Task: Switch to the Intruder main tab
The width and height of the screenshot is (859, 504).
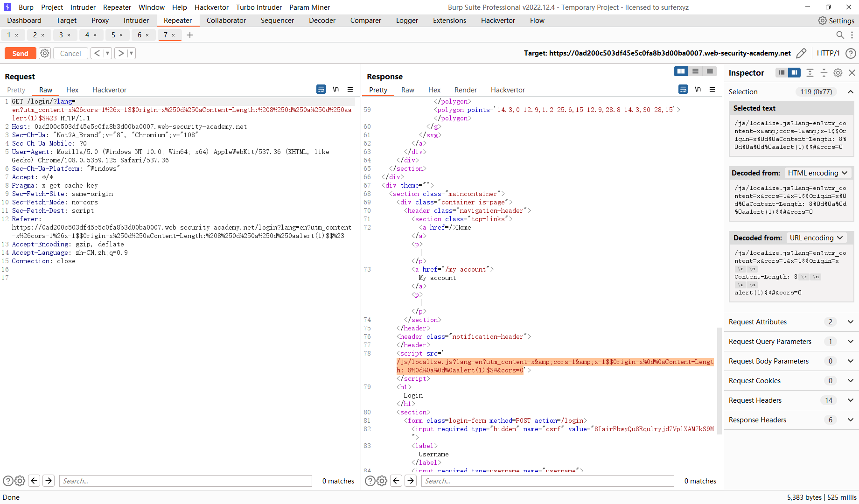Action: pos(136,21)
